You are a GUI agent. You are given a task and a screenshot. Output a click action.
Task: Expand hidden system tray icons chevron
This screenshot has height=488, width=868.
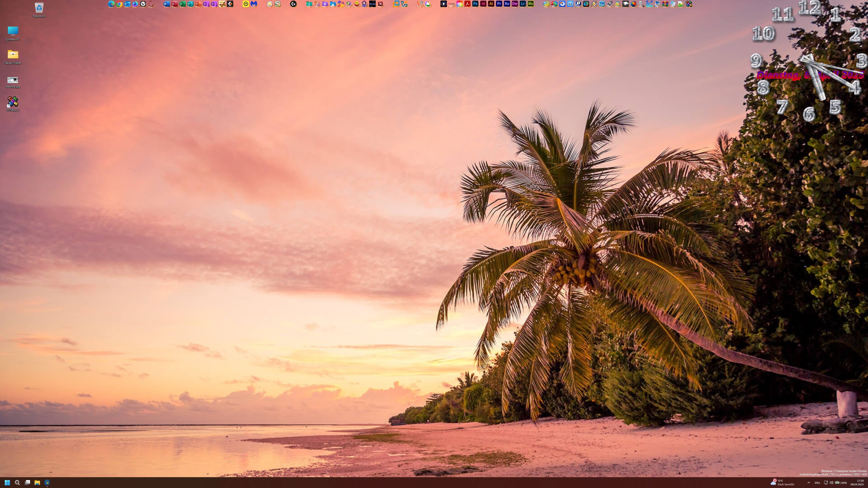click(809, 483)
